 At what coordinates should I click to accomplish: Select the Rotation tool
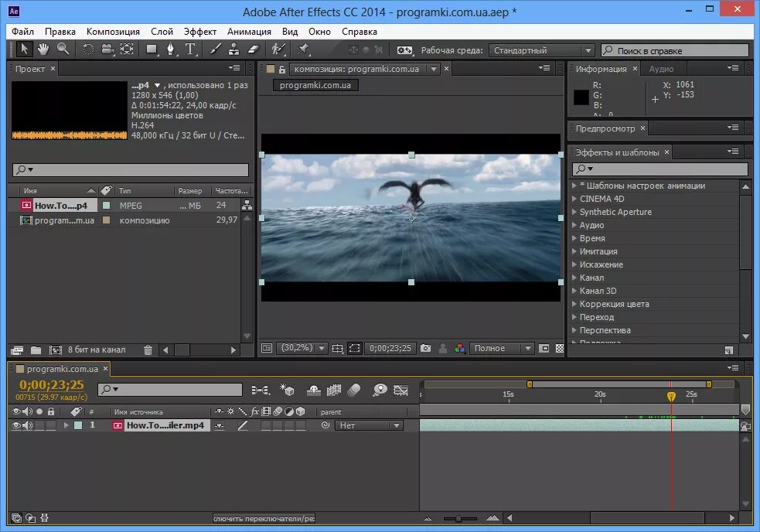tap(88, 49)
